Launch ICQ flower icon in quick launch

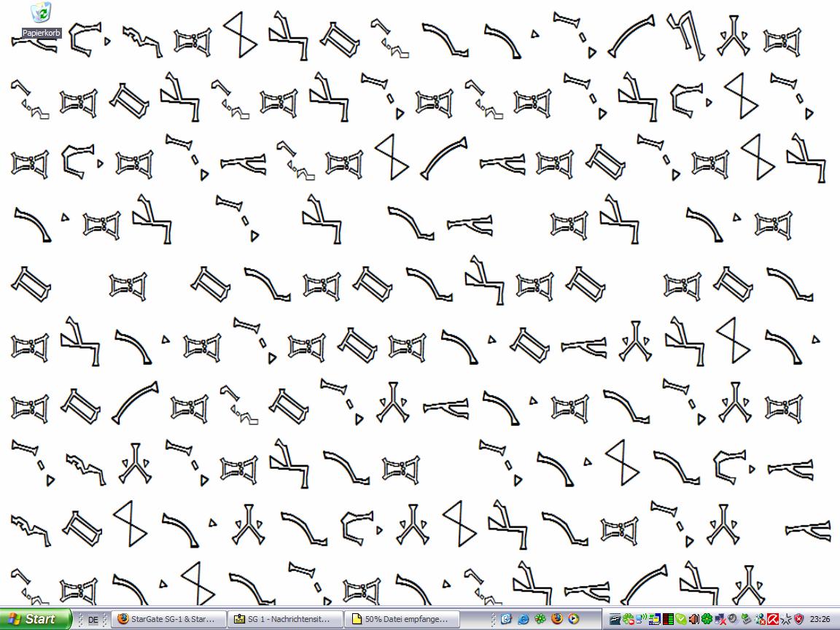(540, 619)
